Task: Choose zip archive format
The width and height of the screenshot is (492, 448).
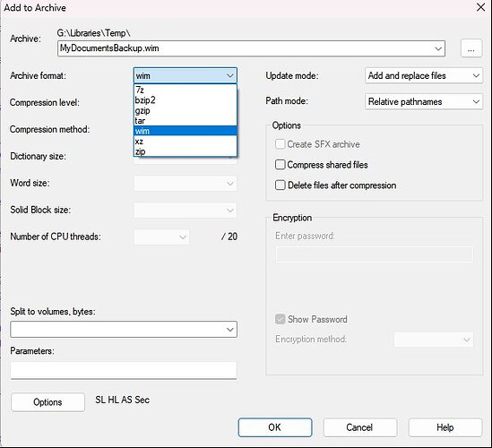Action: (x=186, y=151)
